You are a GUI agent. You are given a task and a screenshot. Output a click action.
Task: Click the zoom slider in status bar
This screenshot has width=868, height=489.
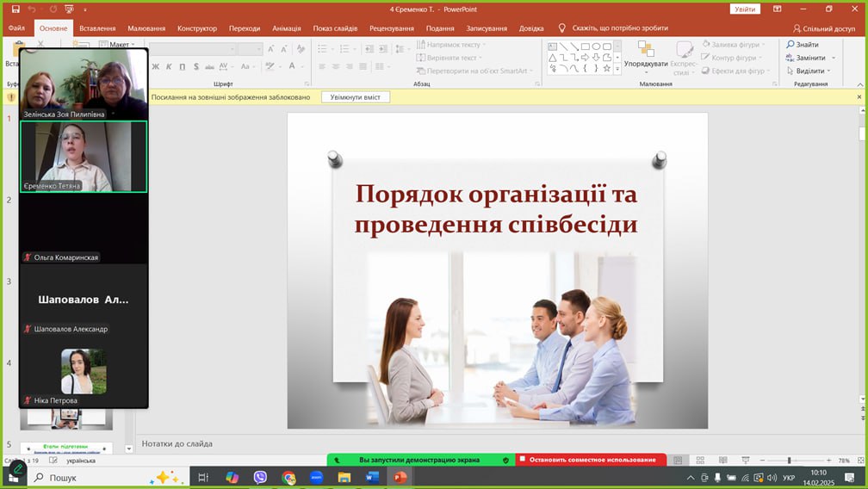788,461
